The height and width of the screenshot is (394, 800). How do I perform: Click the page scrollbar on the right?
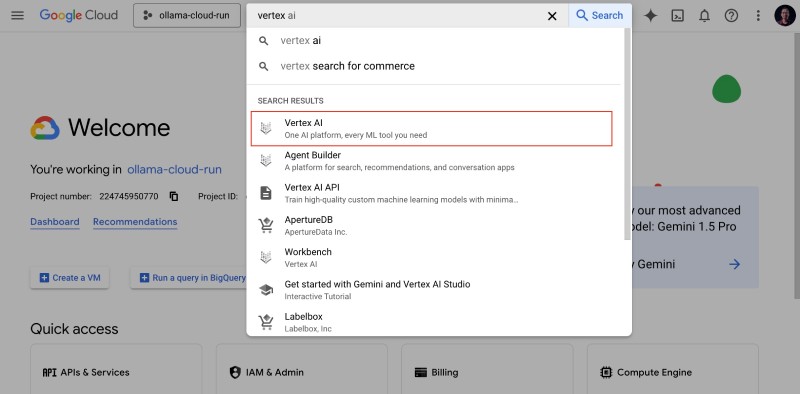point(796,167)
